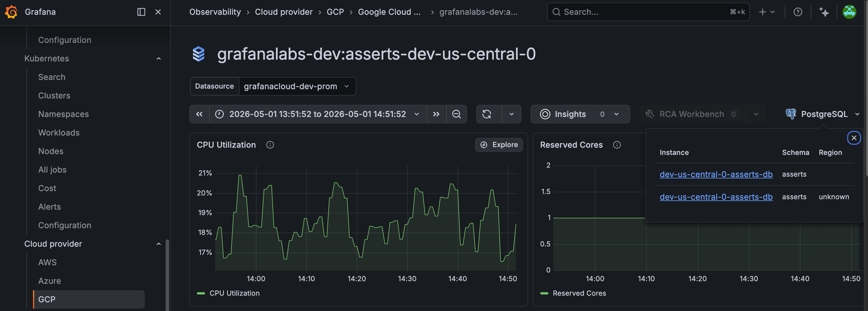
Task: Show CPU Utilization panel info
Action: tap(270, 145)
